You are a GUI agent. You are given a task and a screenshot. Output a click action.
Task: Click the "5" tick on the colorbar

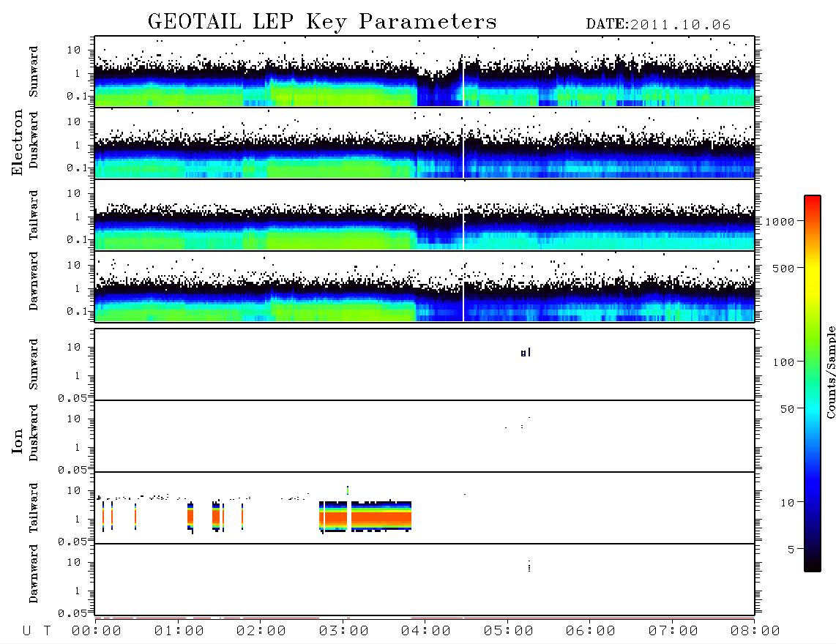click(x=791, y=550)
